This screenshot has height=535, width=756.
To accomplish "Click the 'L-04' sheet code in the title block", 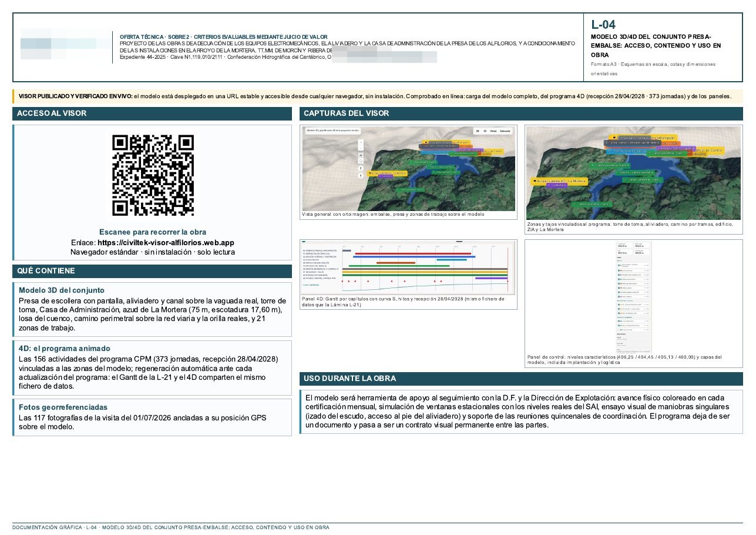I will (x=603, y=25).
